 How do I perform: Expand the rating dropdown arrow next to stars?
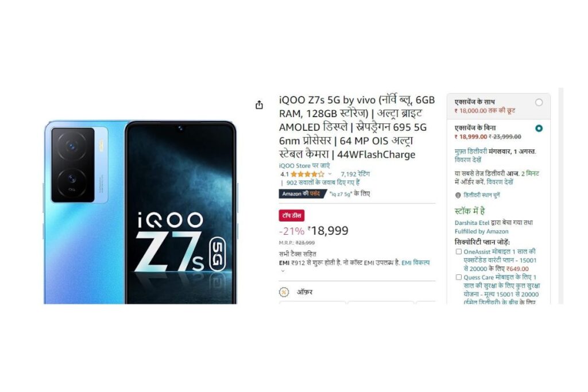[x=330, y=174]
